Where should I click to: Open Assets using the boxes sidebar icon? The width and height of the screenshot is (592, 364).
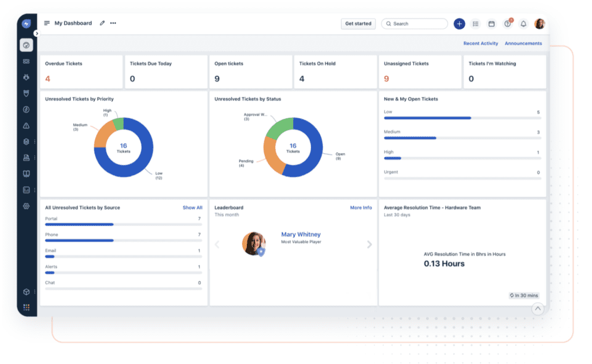tap(26, 140)
